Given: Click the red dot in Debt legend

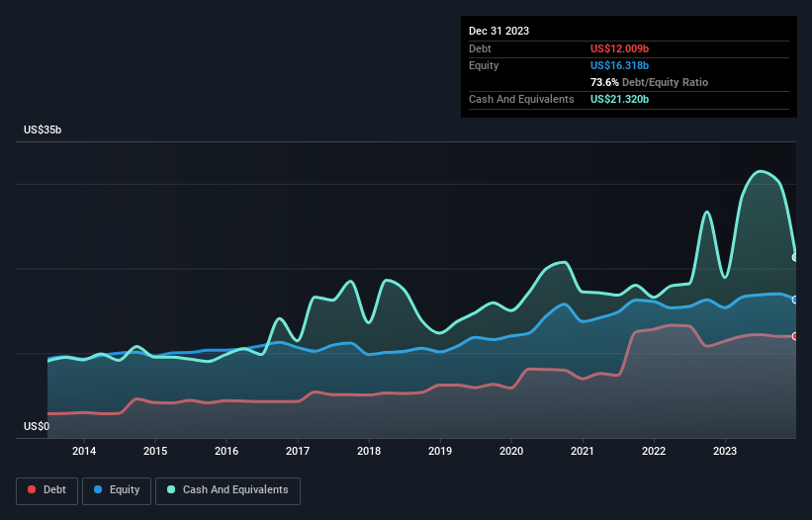Looking at the screenshot, I should click(x=34, y=490).
